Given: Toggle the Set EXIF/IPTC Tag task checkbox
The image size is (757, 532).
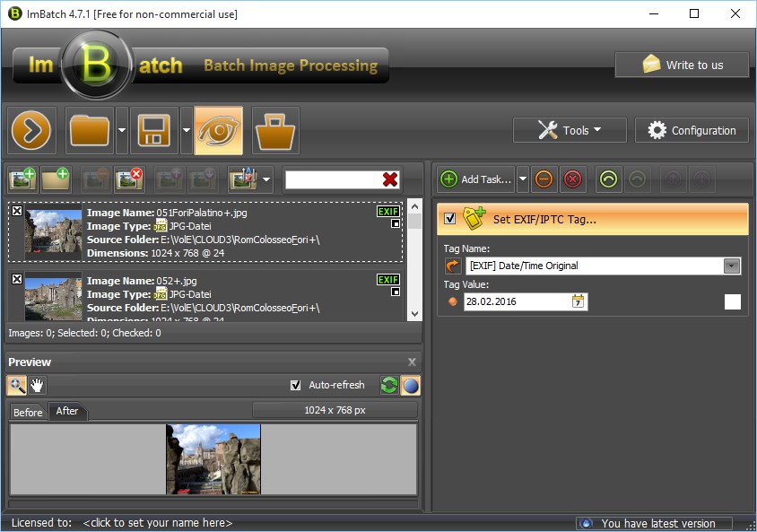Looking at the screenshot, I should (x=450, y=219).
